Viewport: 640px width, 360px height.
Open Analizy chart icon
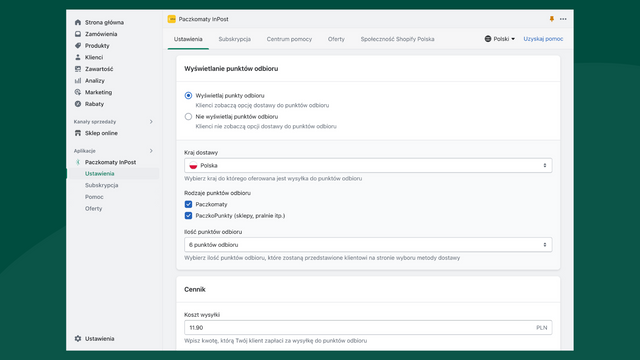click(x=78, y=81)
